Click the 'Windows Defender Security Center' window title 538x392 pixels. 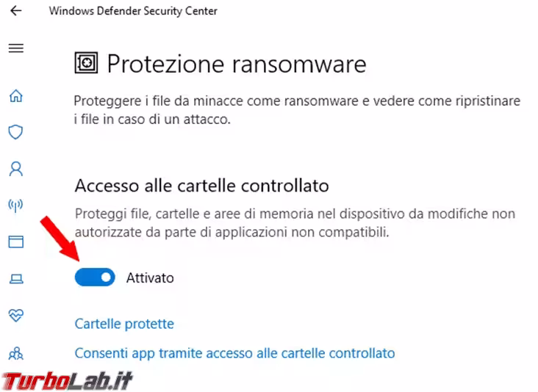point(132,11)
